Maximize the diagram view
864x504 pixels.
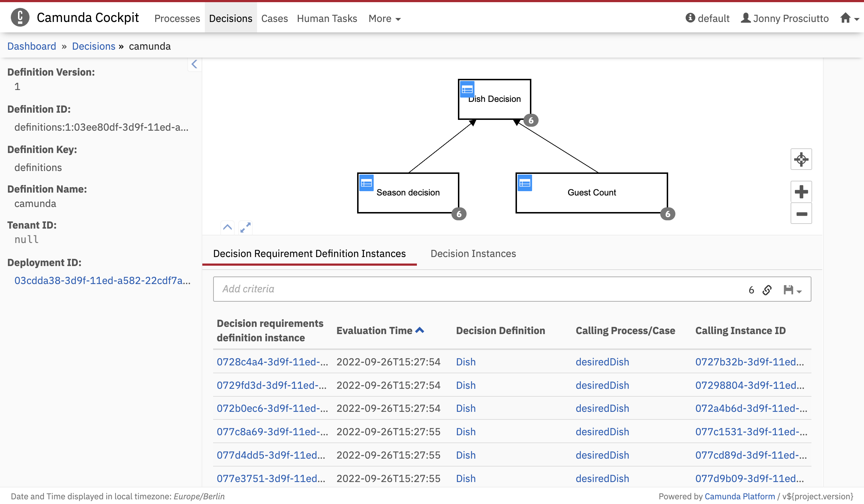(246, 227)
